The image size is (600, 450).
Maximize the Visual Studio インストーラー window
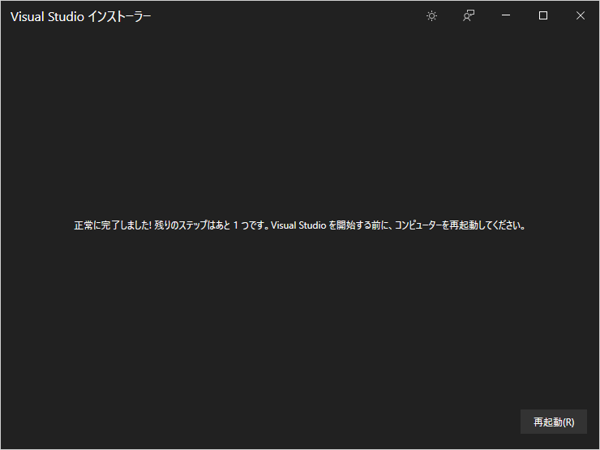543,16
